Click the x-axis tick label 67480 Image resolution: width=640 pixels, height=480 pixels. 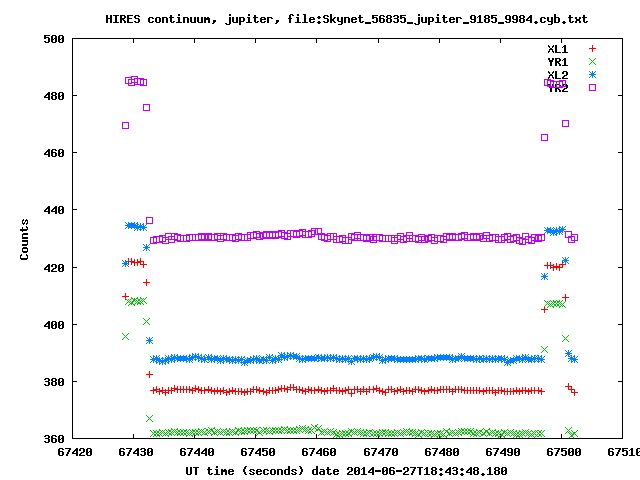point(442,452)
